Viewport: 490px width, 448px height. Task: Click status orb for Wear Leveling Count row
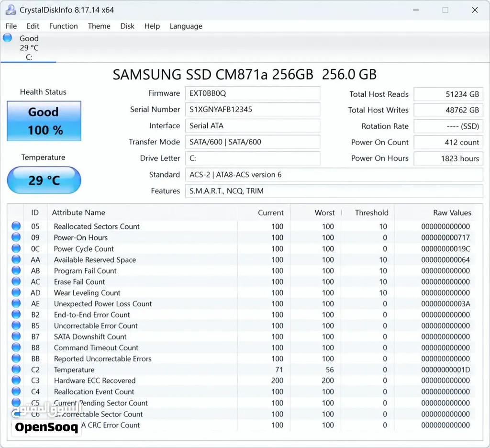[16, 292]
